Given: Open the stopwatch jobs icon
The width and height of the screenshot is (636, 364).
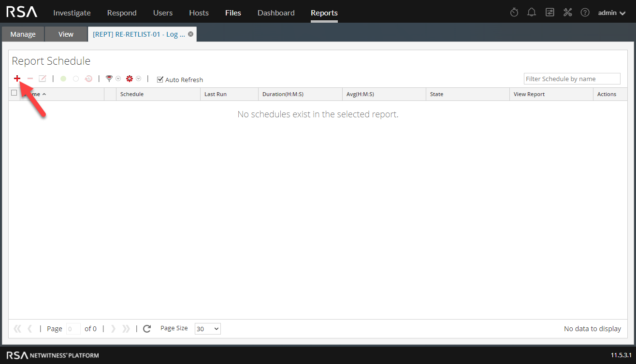Looking at the screenshot, I should click(x=514, y=13).
